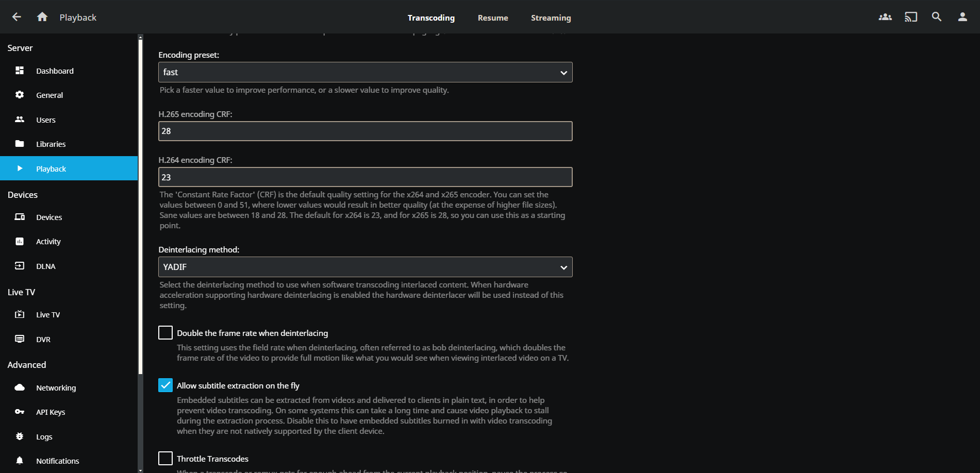Expand the Encoding preset dropdown
Screen dimensions: 980x473
(365, 73)
